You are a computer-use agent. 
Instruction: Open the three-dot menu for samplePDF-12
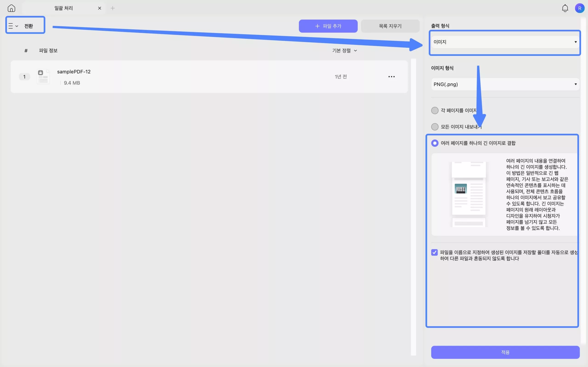click(391, 77)
